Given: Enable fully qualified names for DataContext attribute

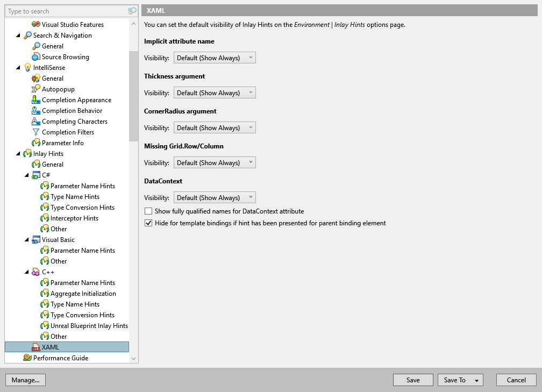Looking at the screenshot, I should [x=148, y=211].
